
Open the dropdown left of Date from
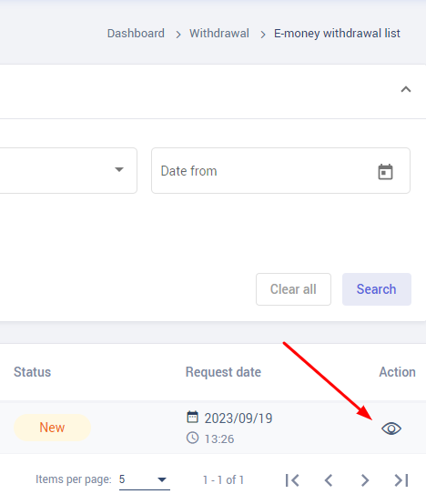point(68,170)
